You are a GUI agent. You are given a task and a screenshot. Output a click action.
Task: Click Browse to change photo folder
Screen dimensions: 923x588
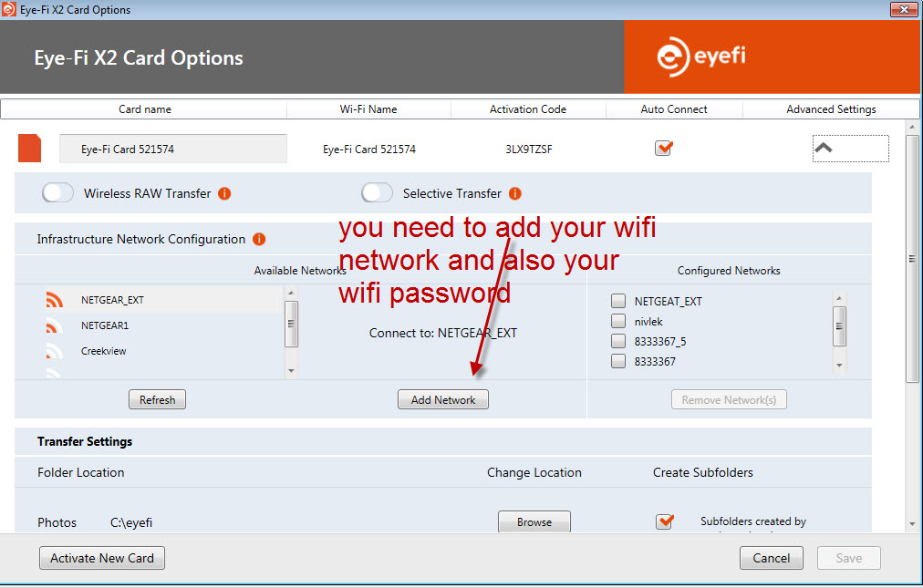tap(534, 522)
